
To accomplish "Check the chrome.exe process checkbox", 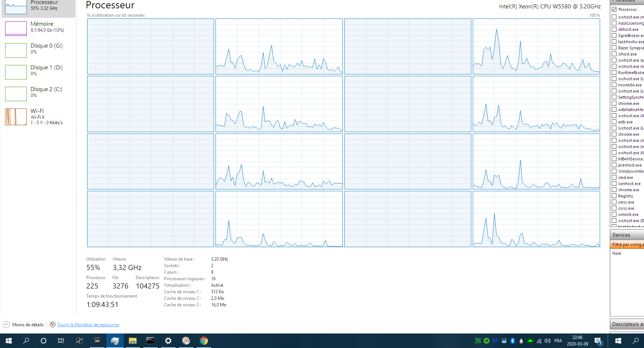I will [x=614, y=103].
